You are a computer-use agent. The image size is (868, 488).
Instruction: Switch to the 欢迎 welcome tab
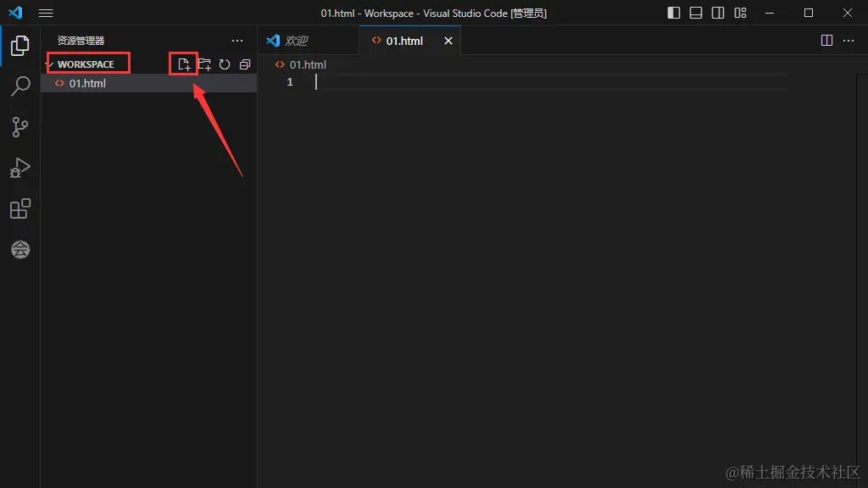[x=308, y=41]
